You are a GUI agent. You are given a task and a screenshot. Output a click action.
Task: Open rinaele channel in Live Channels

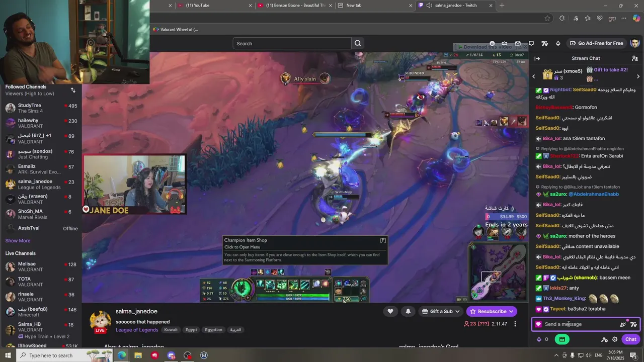41,297
